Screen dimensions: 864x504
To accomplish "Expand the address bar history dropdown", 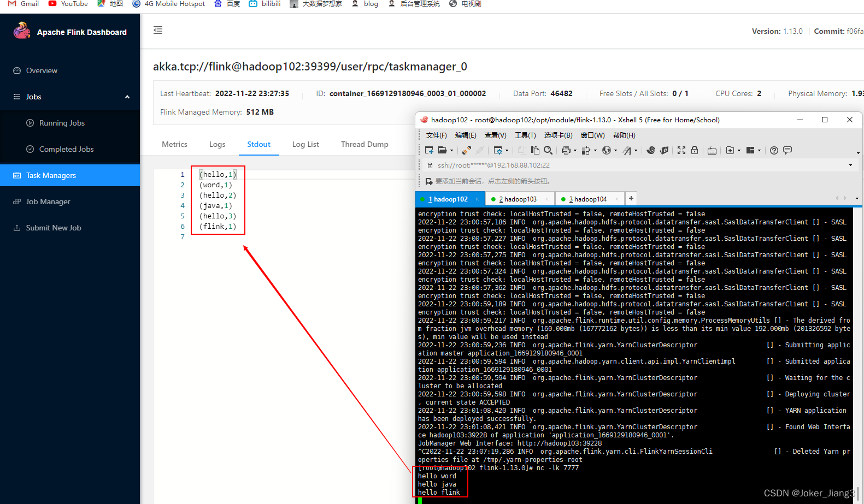I will pyautogui.click(x=850, y=165).
